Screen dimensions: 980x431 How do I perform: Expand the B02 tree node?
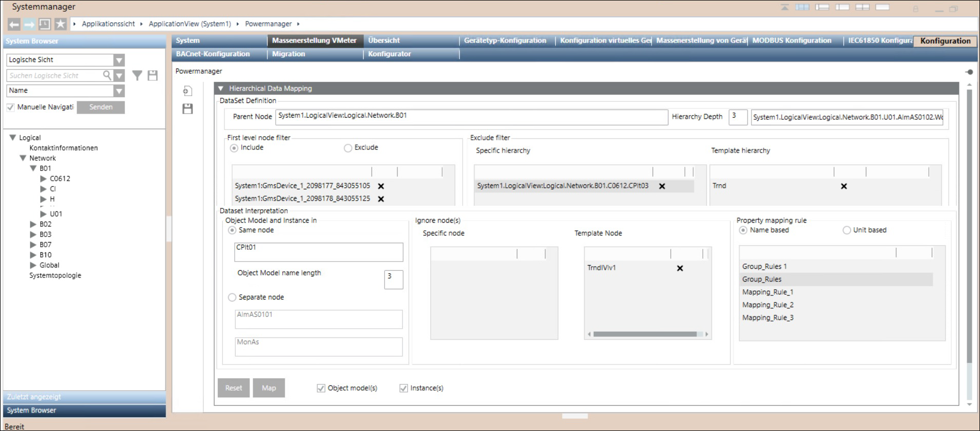pyautogui.click(x=33, y=224)
